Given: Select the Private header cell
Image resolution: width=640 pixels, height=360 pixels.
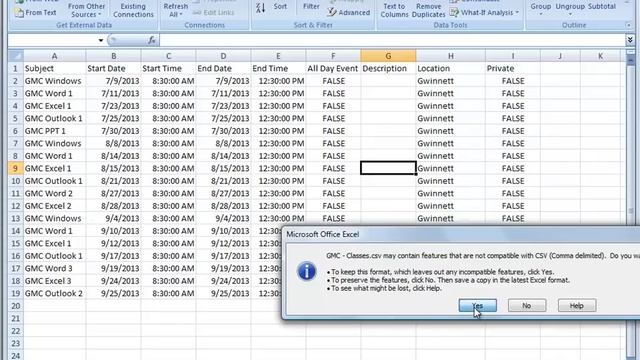Looking at the screenshot, I should (x=513, y=68).
